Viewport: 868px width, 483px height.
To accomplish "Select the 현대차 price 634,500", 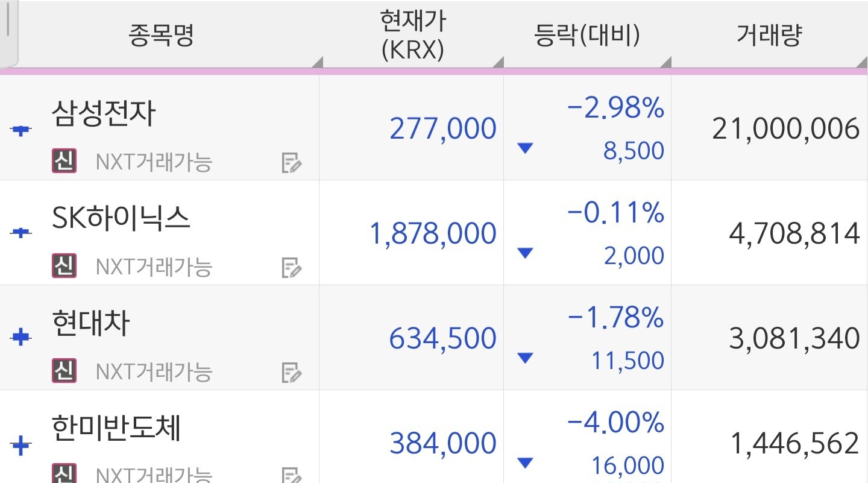I will [x=442, y=338].
